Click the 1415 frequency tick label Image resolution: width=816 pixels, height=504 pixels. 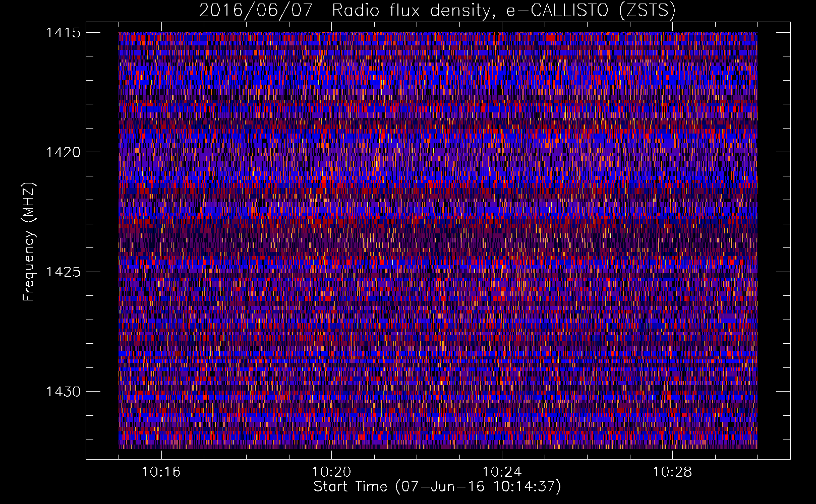point(63,33)
